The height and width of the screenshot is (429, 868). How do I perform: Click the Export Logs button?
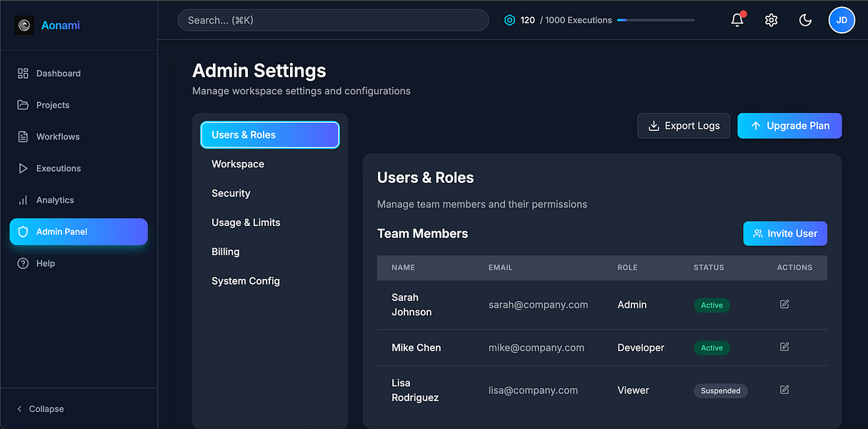(x=684, y=126)
